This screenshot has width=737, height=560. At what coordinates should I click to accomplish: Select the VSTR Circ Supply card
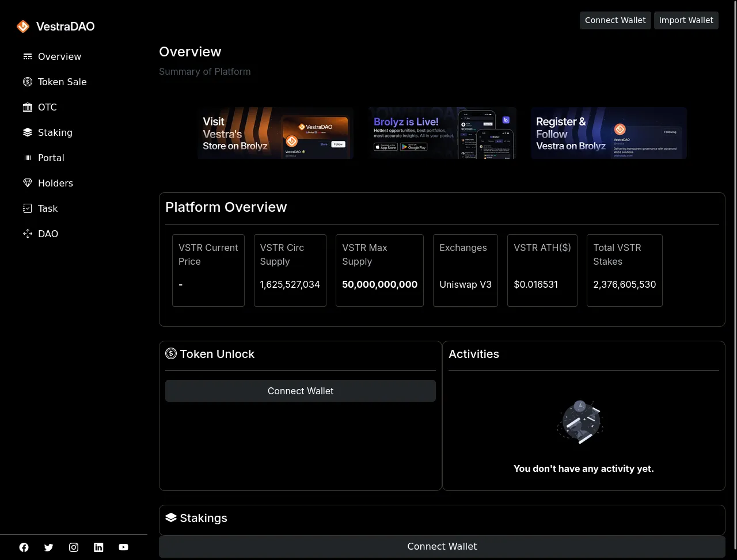click(x=290, y=271)
